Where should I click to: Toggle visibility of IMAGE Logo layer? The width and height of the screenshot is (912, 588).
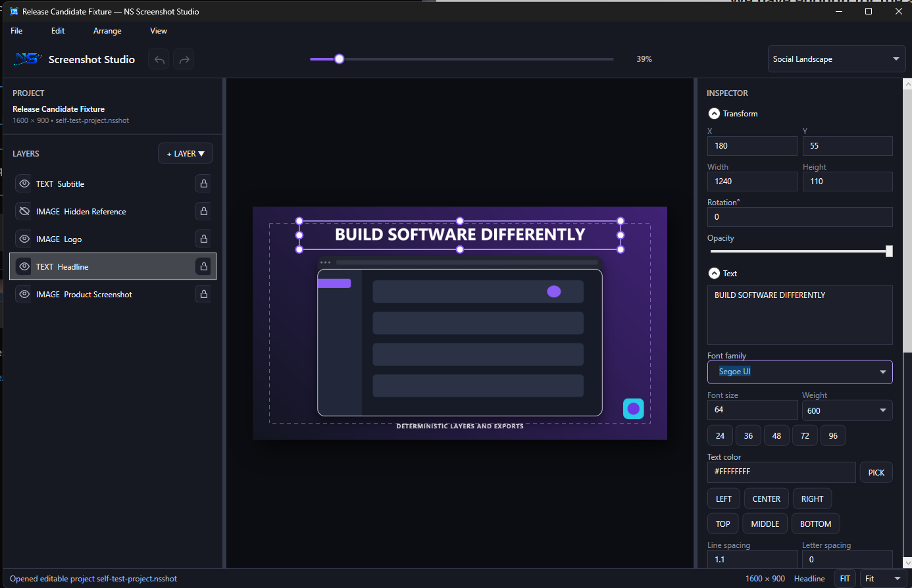pos(24,239)
